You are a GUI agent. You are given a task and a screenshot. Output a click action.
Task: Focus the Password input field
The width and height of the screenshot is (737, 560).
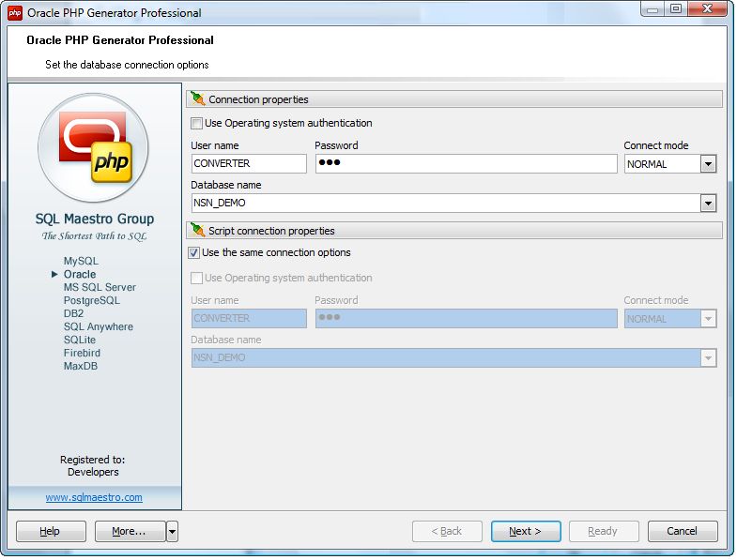[x=466, y=163]
